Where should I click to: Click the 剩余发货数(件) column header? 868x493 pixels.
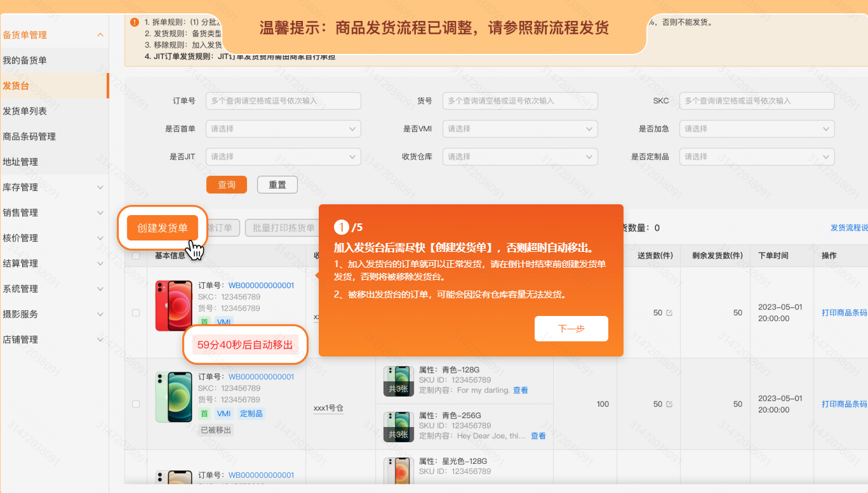[x=718, y=256]
